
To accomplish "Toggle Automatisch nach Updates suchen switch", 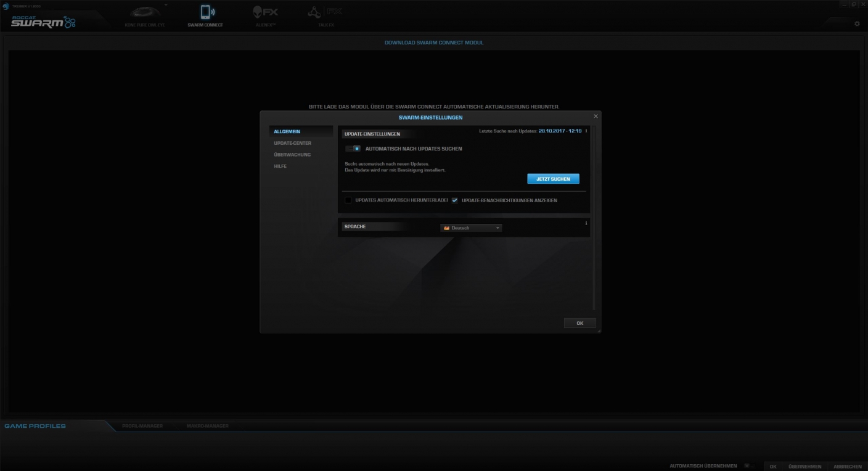I will coord(353,149).
